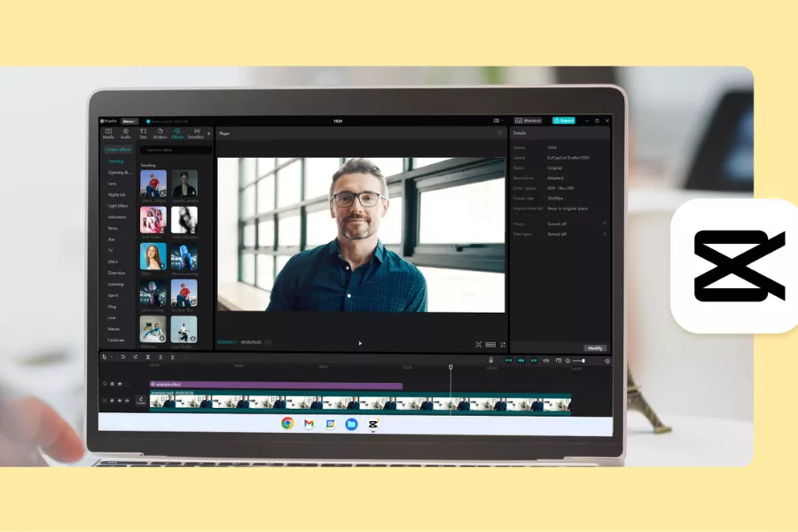Choose the Light Effect category
798x532 pixels.
coord(118,207)
